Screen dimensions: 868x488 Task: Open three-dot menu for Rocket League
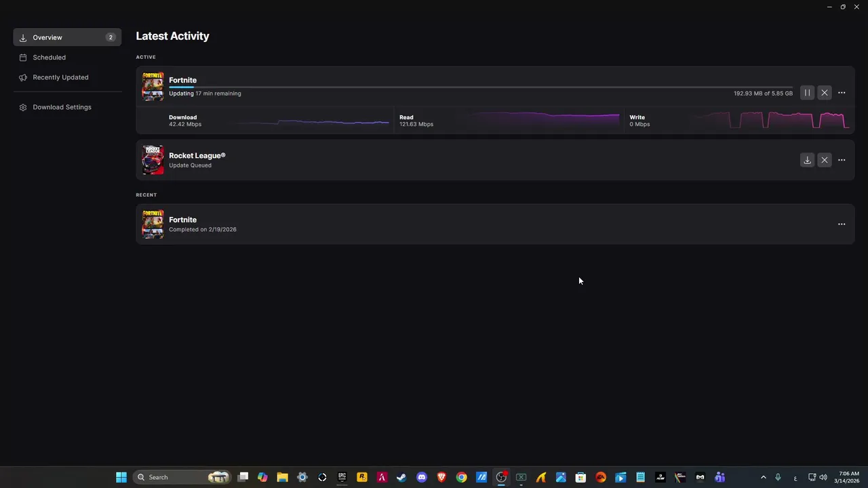coord(842,160)
